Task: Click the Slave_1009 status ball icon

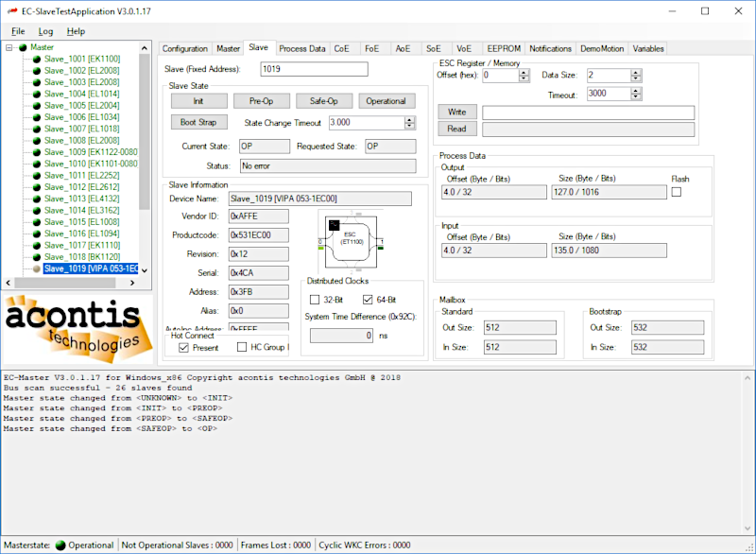Action: [x=36, y=152]
